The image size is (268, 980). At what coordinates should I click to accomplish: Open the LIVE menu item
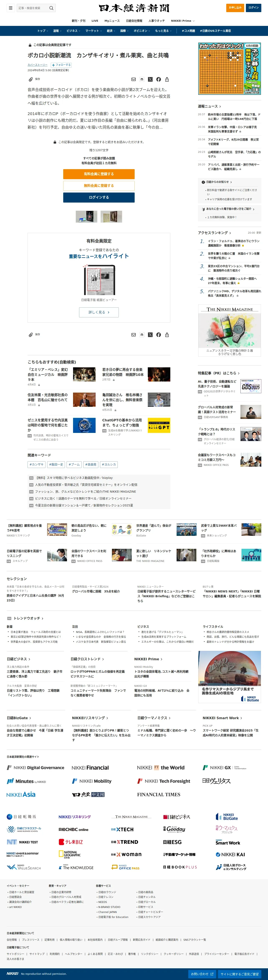click(x=95, y=21)
